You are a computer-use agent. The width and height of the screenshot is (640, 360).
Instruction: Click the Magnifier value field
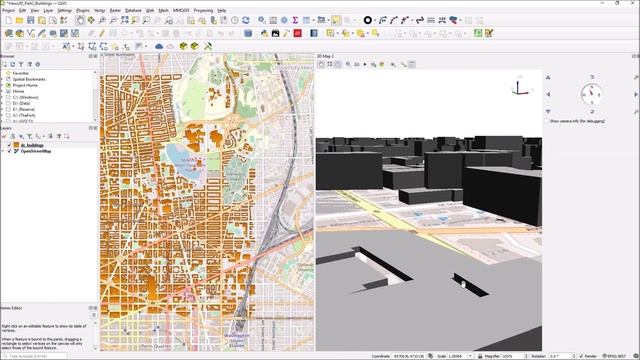tap(512, 356)
